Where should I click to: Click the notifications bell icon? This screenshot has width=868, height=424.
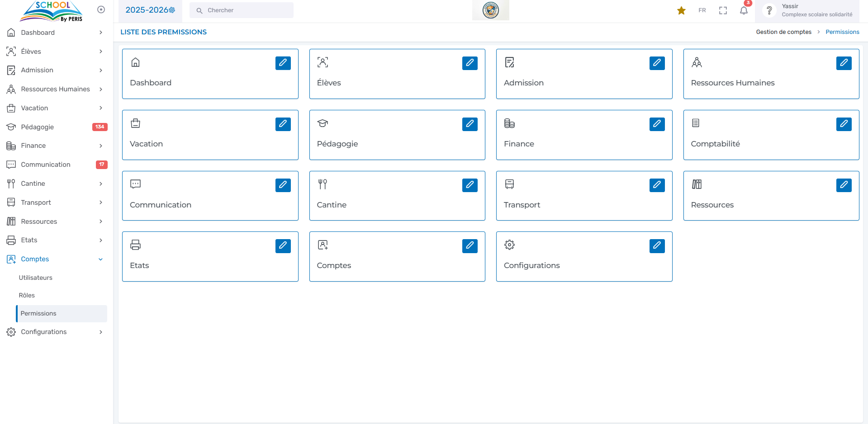point(744,10)
